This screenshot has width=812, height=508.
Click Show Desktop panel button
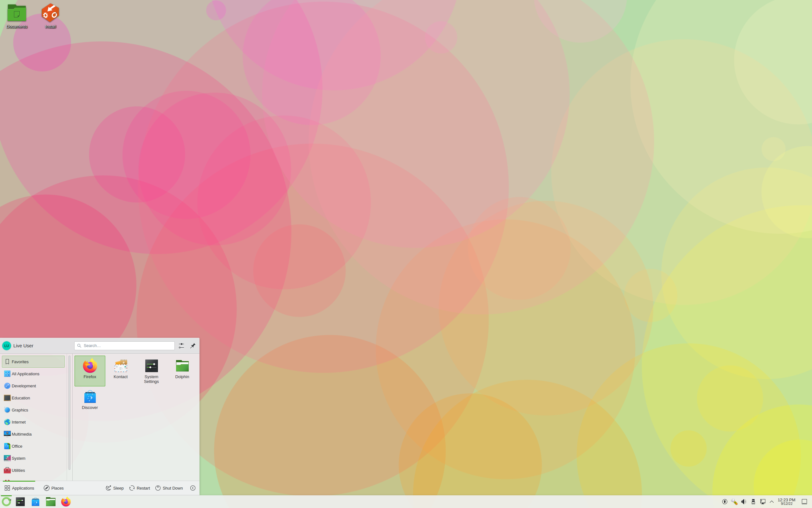tap(804, 502)
